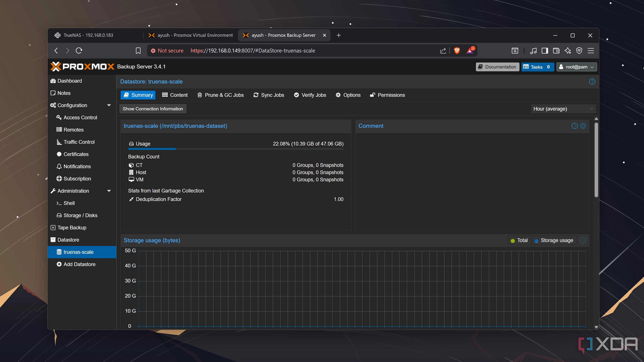Click Show Connection Information button
Screen dimensions: 644x362
point(153,109)
